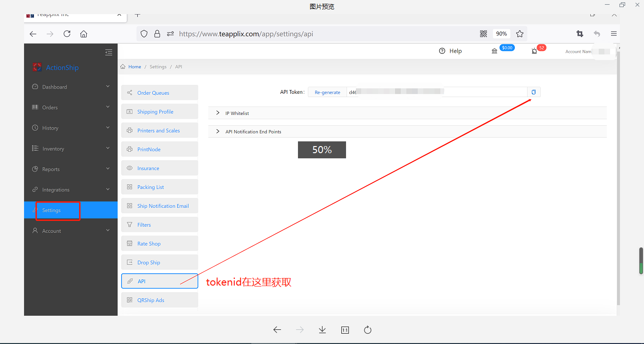Viewport: 644px width, 344px height.
Task: Open the QR code icon in address bar
Action: click(x=483, y=34)
